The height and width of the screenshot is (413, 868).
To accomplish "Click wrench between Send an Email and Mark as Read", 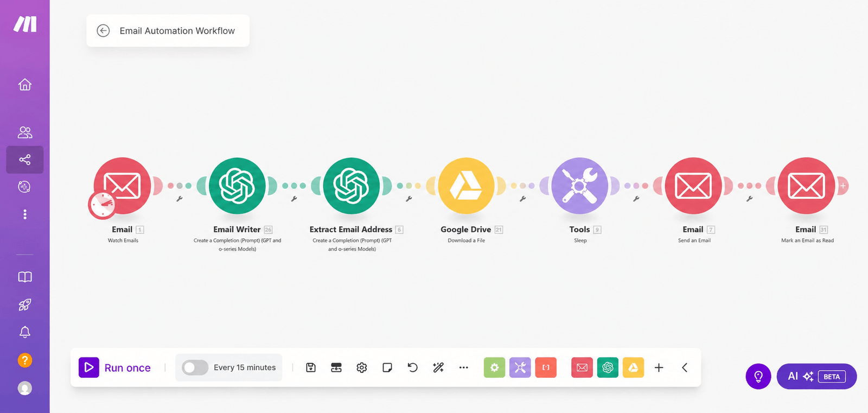I will [x=750, y=199].
